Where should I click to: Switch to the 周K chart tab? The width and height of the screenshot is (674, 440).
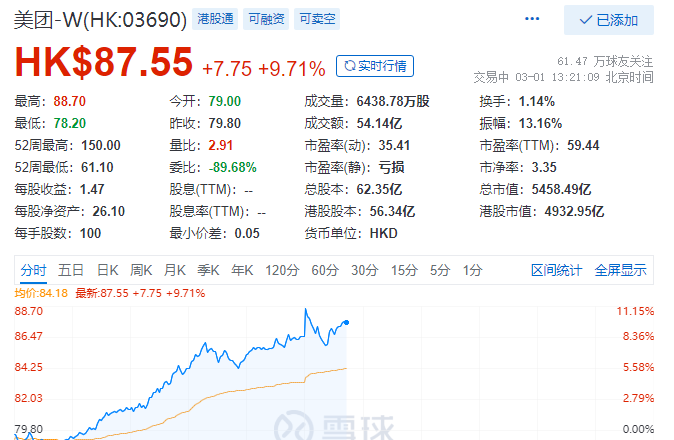tap(141, 270)
